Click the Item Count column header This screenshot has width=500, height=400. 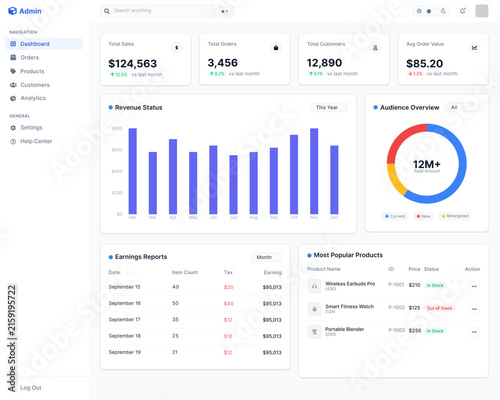pos(185,272)
